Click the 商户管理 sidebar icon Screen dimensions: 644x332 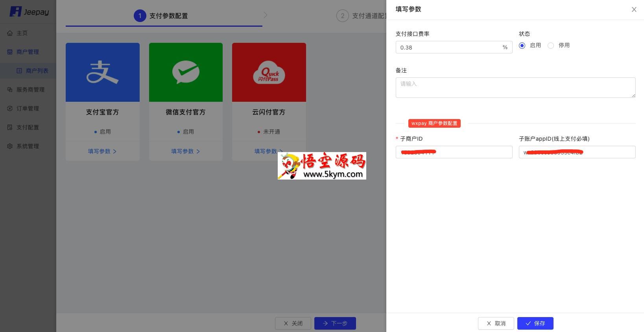click(10, 52)
